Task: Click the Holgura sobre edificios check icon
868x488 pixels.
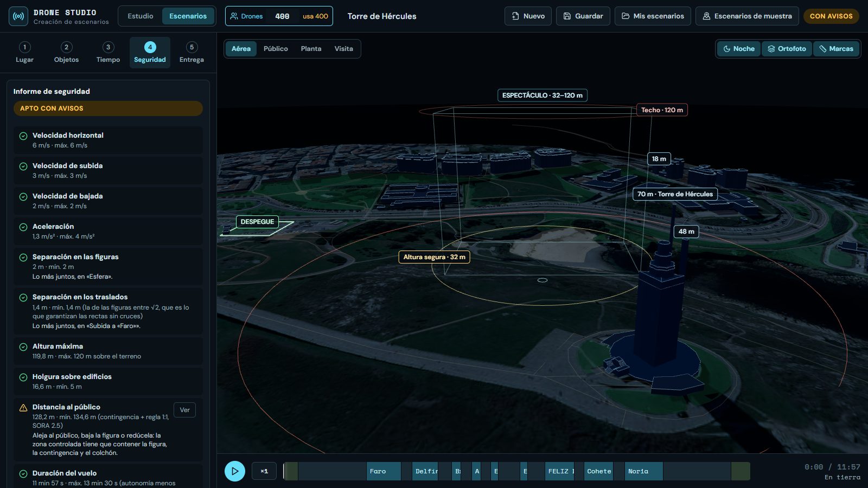Action: (x=23, y=377)
